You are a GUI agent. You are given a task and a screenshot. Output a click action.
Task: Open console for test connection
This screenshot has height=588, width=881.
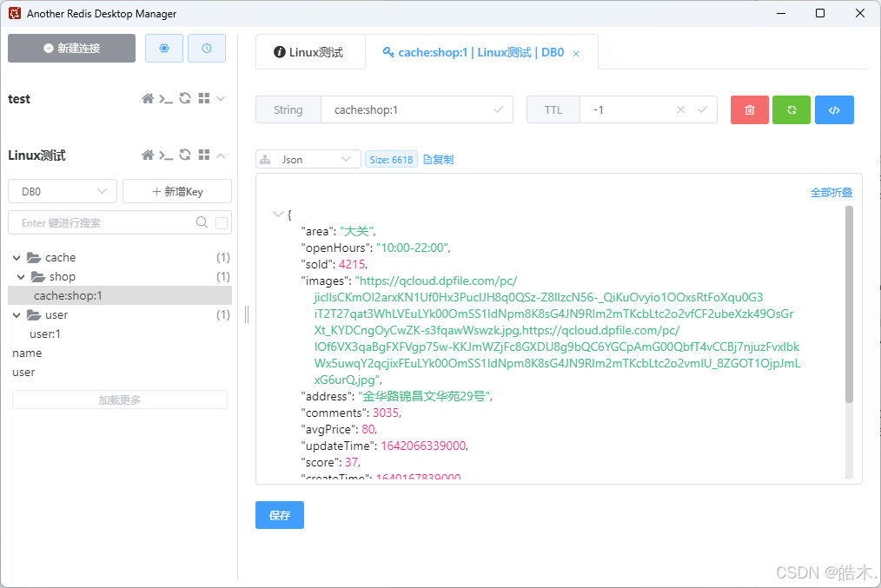tap(166, 99)
